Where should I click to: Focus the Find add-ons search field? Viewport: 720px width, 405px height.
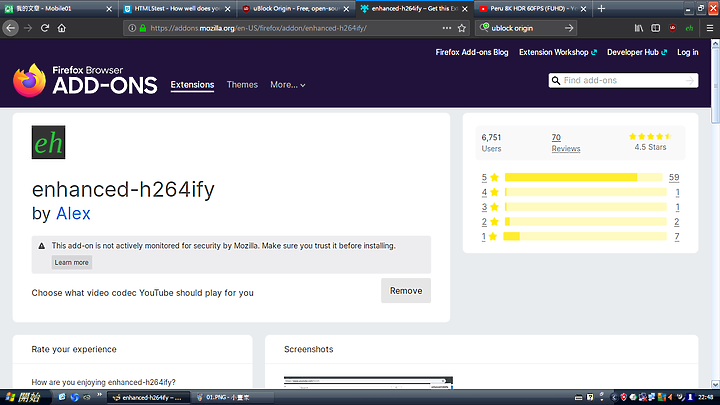coord(623,80)
